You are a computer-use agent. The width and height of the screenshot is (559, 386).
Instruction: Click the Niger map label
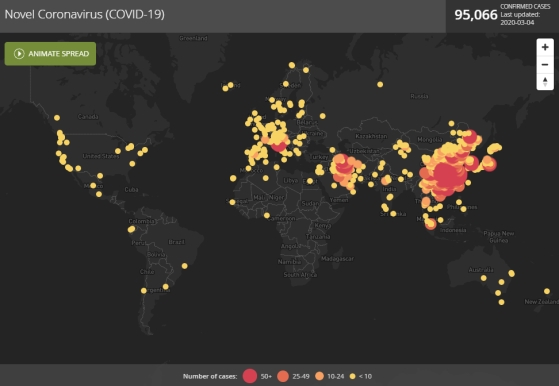click(276, 197)
